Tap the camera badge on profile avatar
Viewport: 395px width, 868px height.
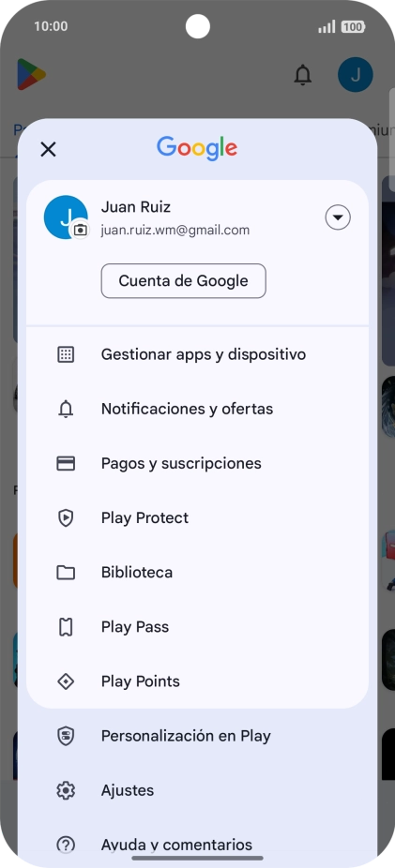pyautogui.click(x=81, y=229)
